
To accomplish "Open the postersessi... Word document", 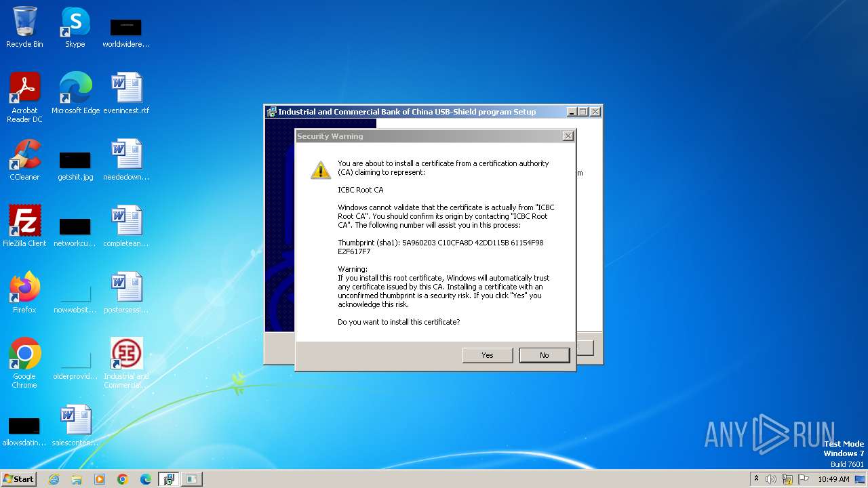I will click(126, 293).
